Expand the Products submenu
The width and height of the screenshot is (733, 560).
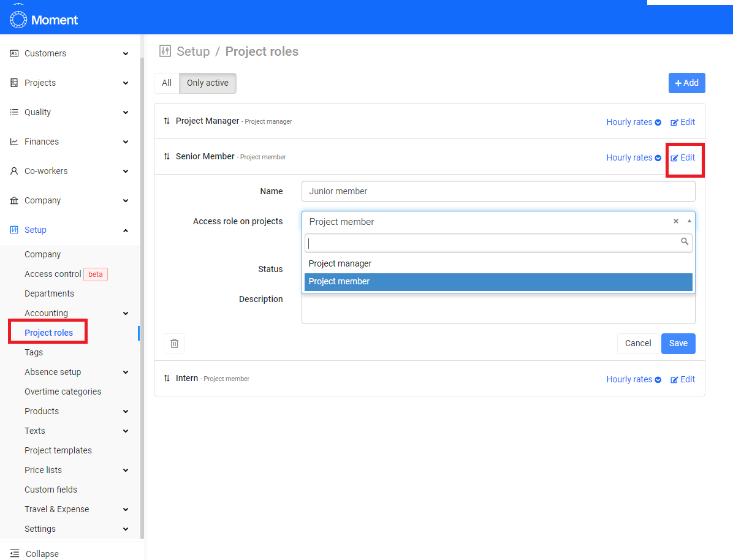125,412
